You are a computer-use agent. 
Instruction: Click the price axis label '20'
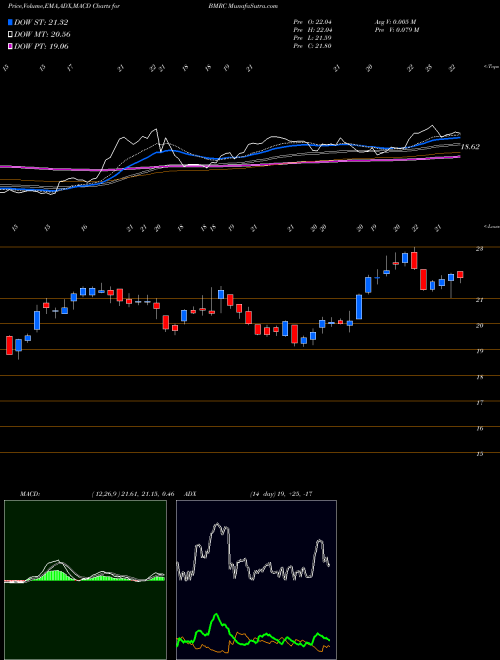click(x=479, y=325)
